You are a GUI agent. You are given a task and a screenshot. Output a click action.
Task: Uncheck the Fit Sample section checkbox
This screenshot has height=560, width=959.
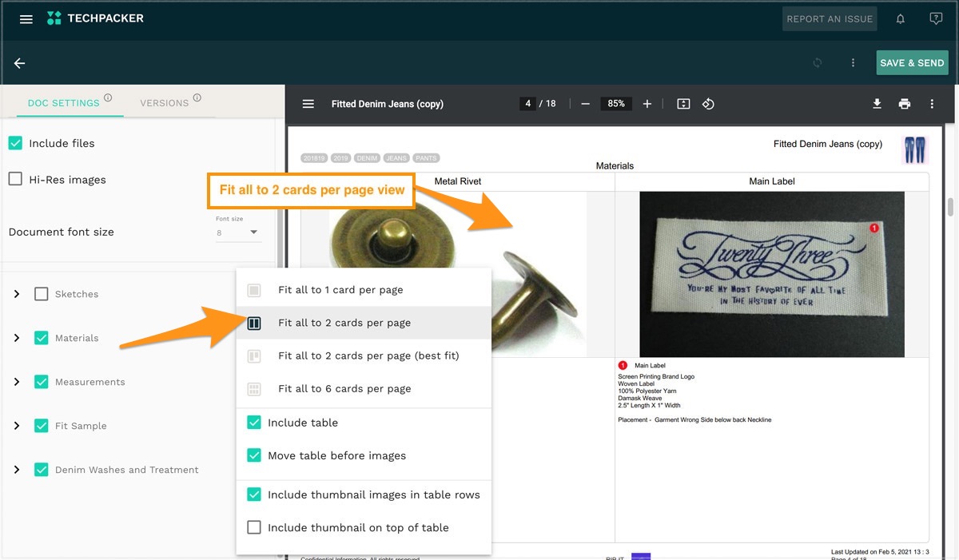click(42, 426)
